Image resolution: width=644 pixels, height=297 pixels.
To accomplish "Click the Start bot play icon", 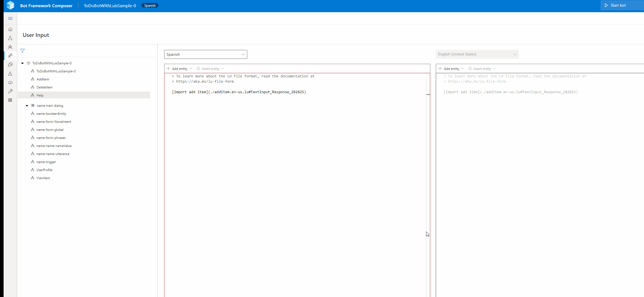I will (x=606, y=5).
